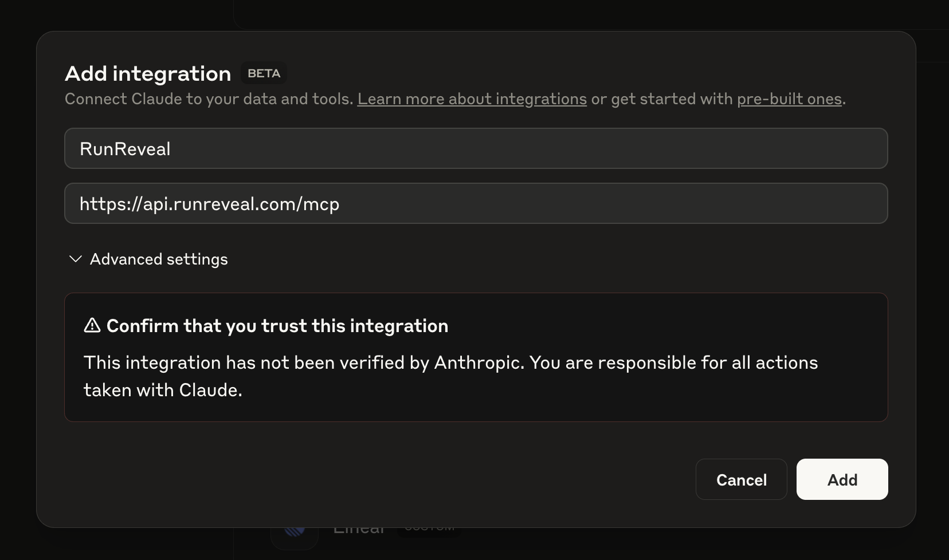Click the taken with Claude warning line

pyautogui.click(x=163, y=390)
